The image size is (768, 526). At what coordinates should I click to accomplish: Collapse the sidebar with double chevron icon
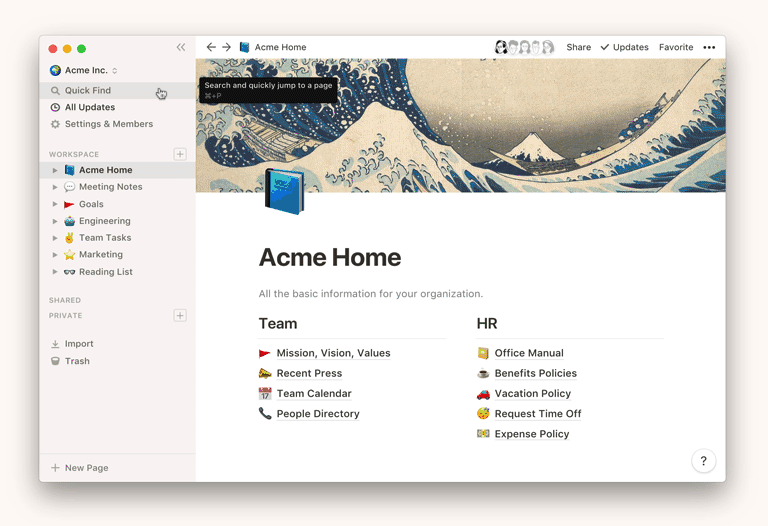181,47
